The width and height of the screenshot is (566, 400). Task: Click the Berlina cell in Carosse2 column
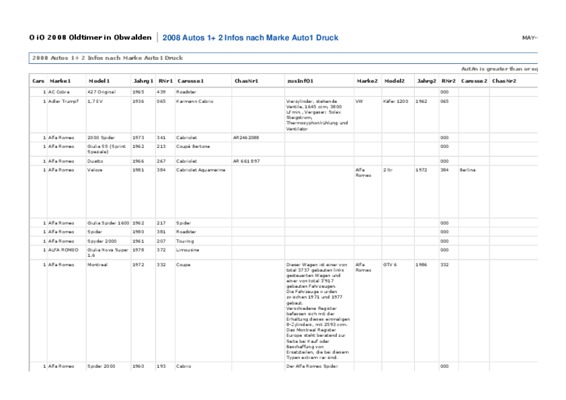[467, 170]
